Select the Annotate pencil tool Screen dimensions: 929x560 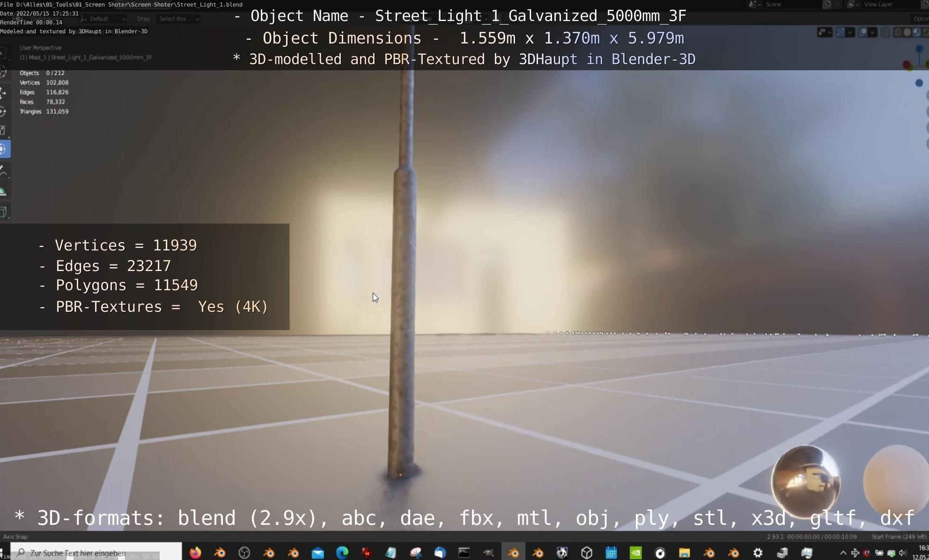pyautogui.click(x=4, y=170)
